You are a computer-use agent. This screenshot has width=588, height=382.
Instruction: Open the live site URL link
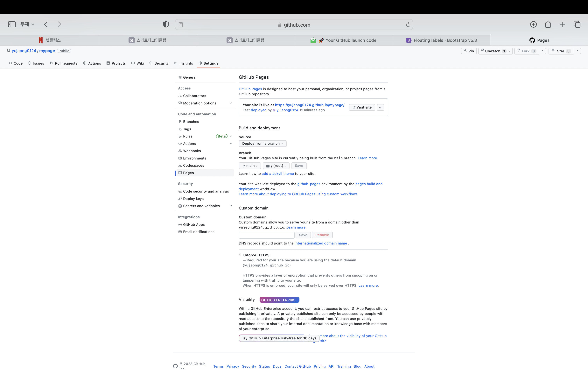click(x=310, y=105)
